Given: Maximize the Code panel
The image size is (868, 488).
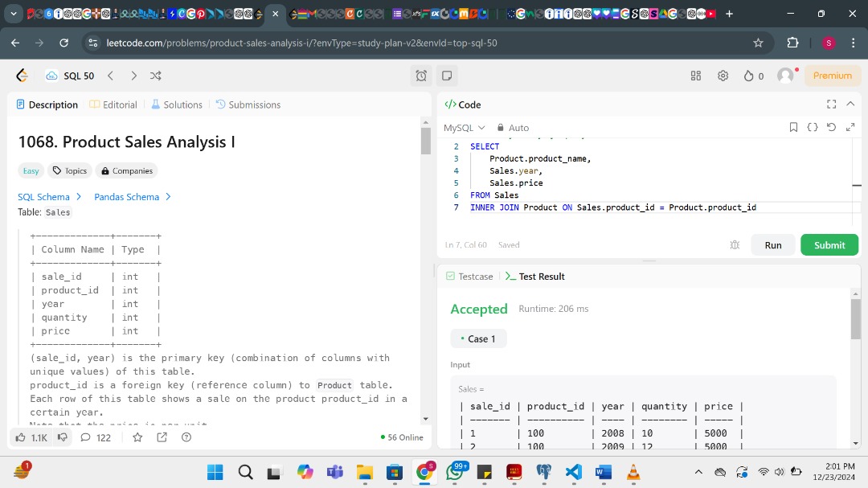Looking at the screenshot, I should 832,105.
